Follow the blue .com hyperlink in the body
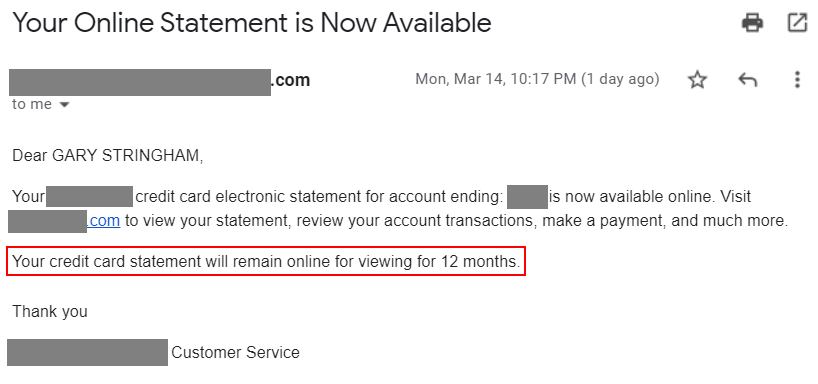This screenshot has height=384, width=818. (103, 221)
